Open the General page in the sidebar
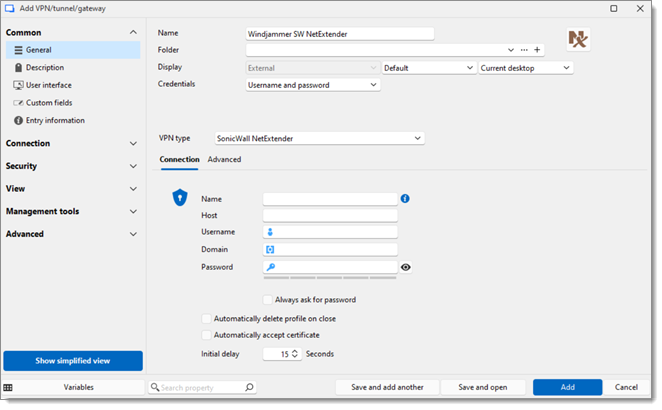Viewport: 662px width, 410px height. tap(73, 50)
